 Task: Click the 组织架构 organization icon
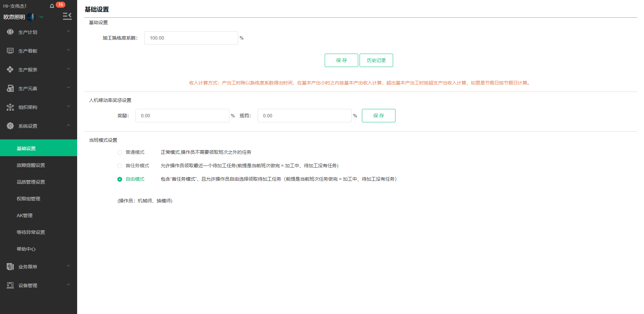(10, 107)
